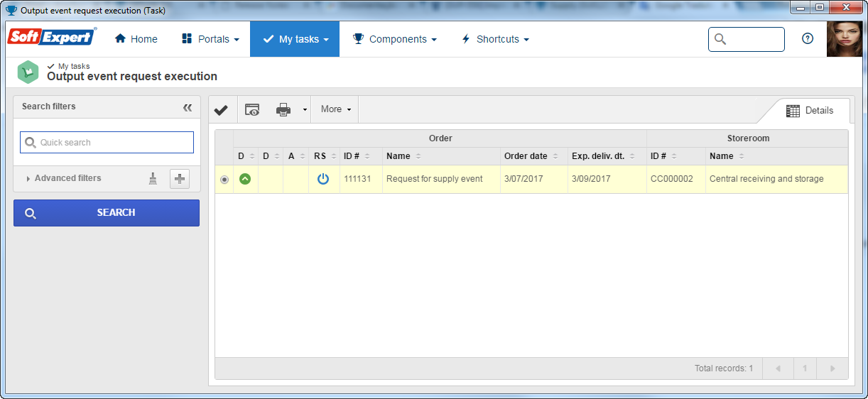Open the More dropdown menu
868x399 pixels.
(x=336, y=109)
